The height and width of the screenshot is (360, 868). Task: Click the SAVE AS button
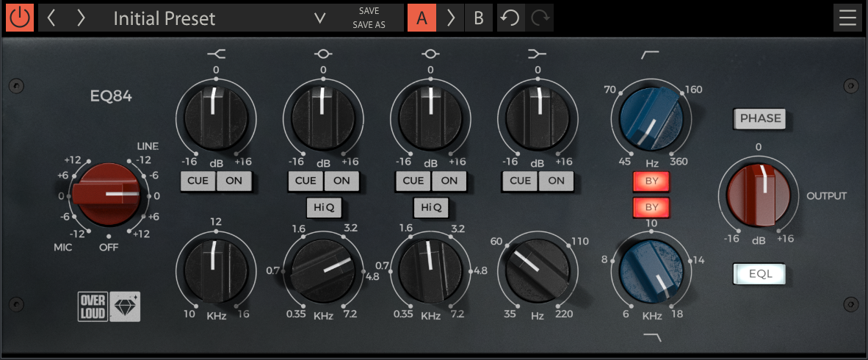point(369,25)
